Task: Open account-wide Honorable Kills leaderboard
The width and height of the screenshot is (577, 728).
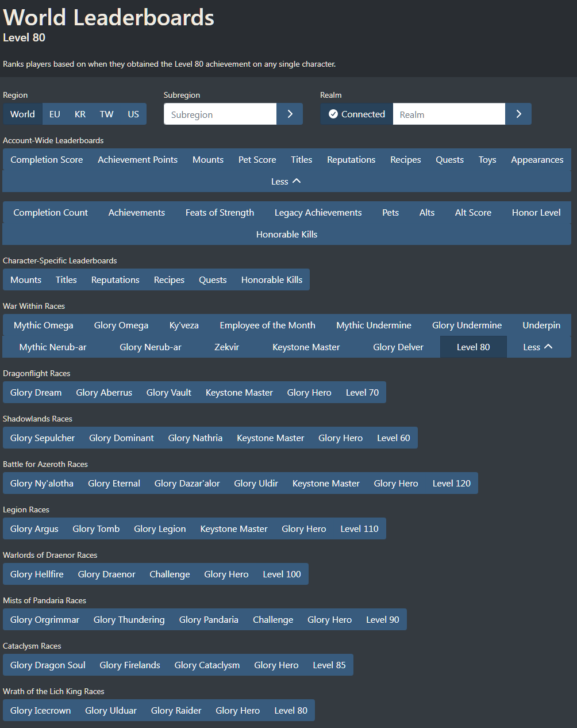Action: point(287,234)
